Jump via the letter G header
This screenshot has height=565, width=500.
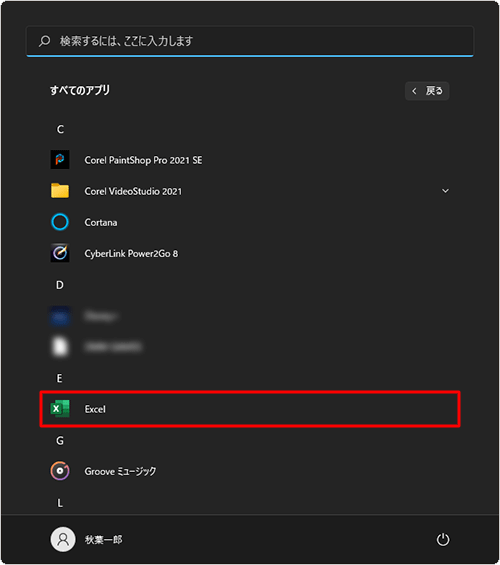pos(60,440)
